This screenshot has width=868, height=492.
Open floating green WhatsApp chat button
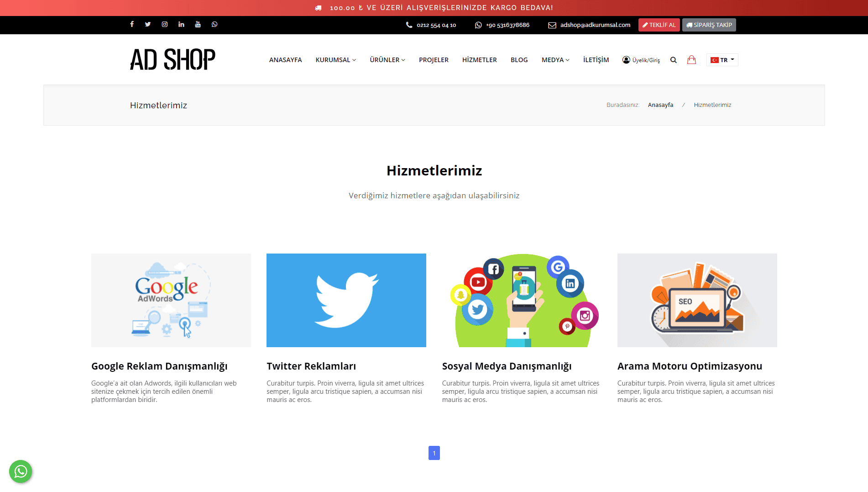[x=21, y=471]
